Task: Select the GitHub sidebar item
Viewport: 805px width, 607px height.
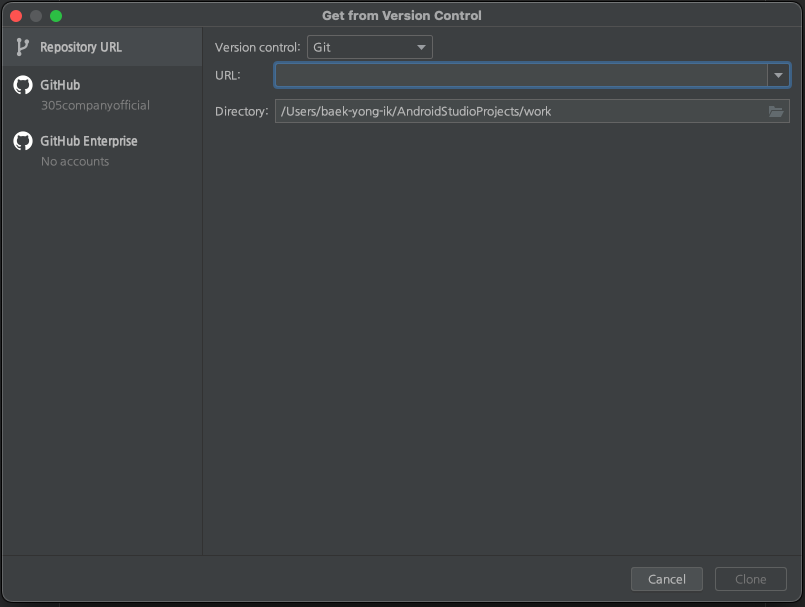Action: [x=102, y=94]
